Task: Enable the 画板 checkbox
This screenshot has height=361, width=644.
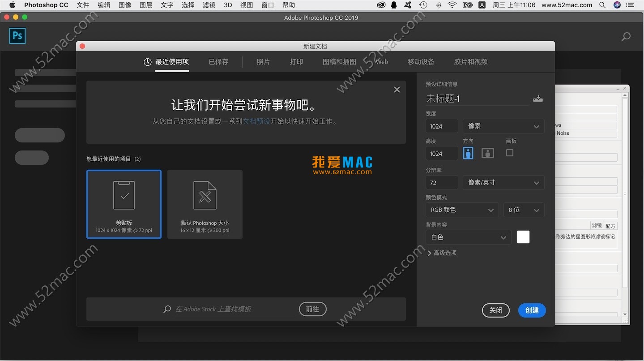Action: click(509, 153)
